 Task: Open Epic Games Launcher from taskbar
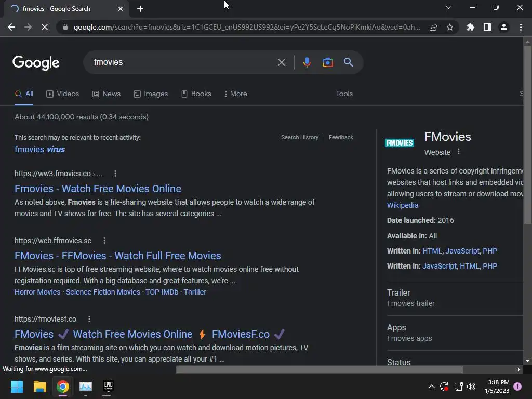click(108, 387)
